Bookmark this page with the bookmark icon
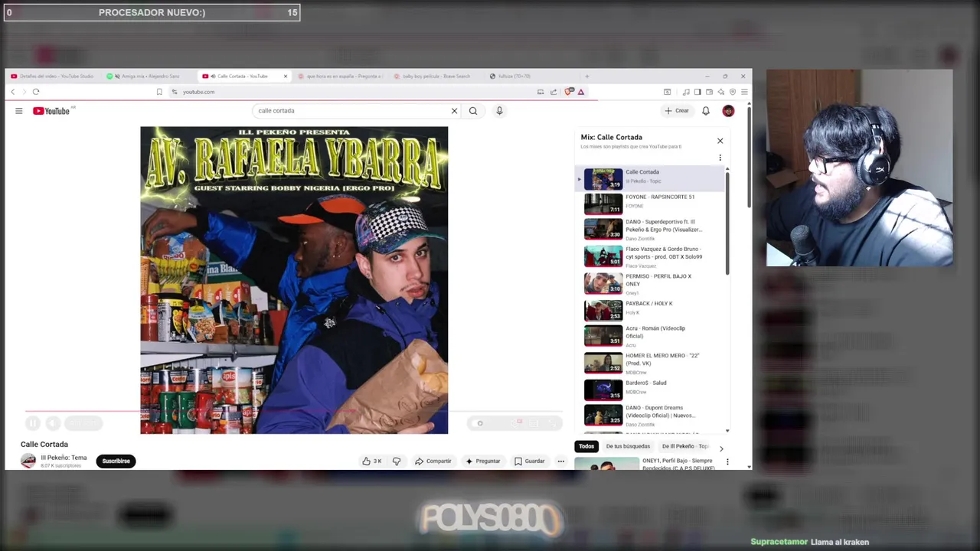Screen dimensions: 980x551 point(159,92)
